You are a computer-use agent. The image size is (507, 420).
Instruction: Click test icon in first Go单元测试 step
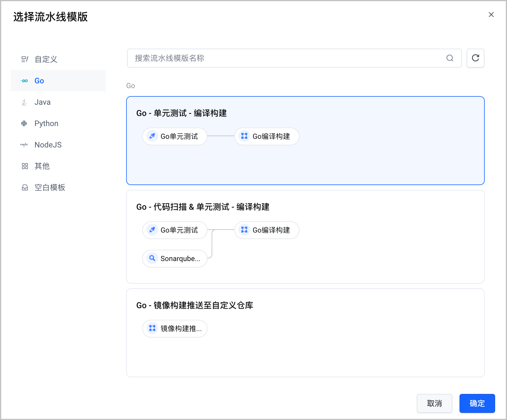click(x=152, y=136)
